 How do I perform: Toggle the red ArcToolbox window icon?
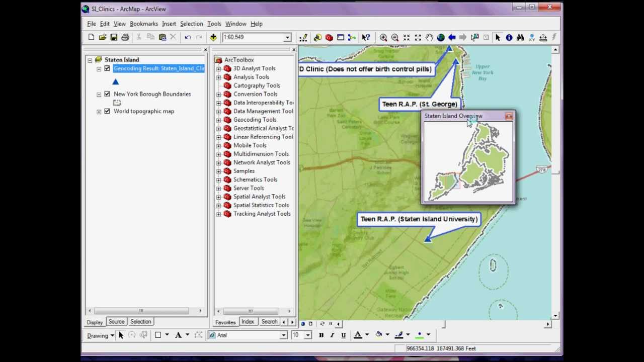pyautogui.click(x=329, y=38)
